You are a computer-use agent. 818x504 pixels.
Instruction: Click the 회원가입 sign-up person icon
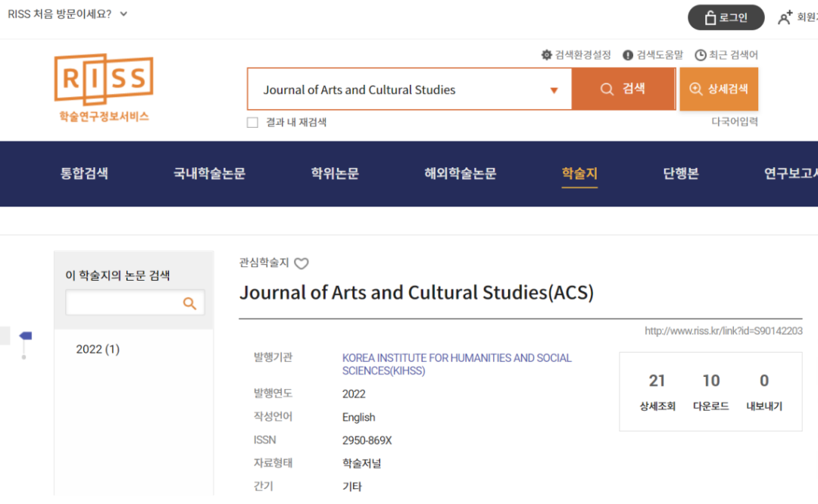pos(785,17)
